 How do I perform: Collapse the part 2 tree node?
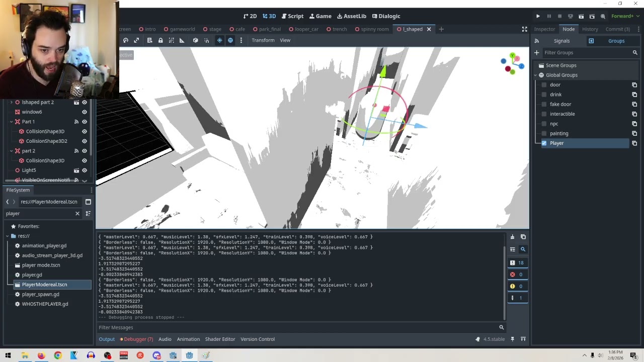pos(11,151)
